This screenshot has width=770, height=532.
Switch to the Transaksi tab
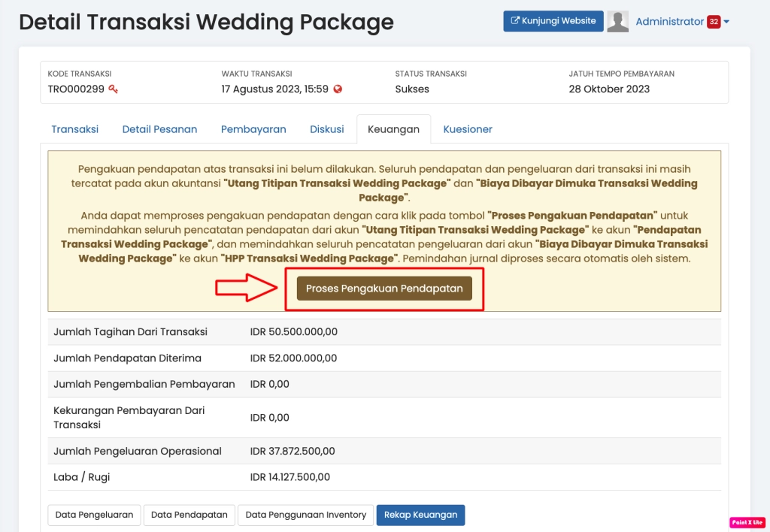(74, 129)
